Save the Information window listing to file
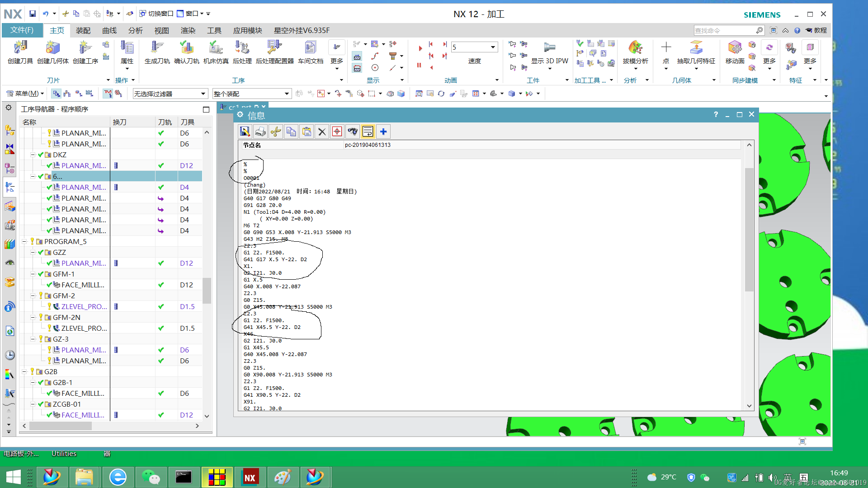The height and width of the screenshot is (488, 868). (245, 131)
